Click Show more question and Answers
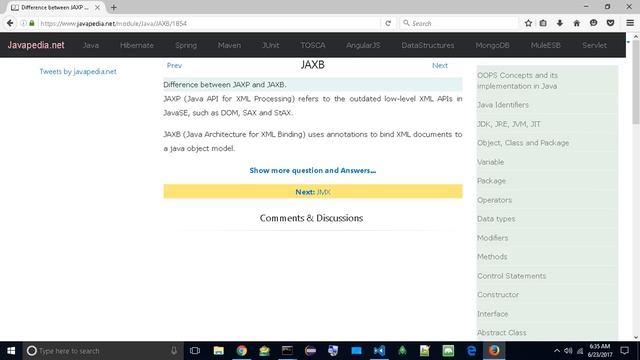 pos(313,170)
